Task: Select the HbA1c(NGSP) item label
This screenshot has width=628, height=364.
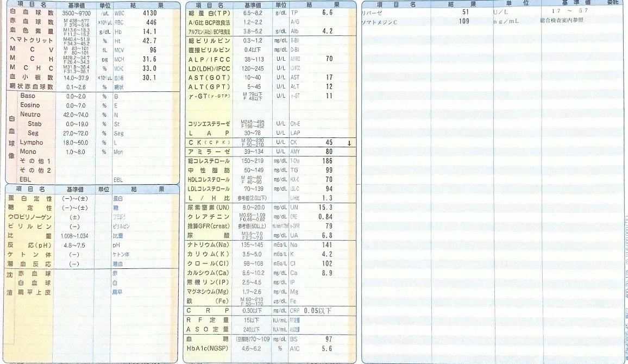Action: click(x=209, y=348)
